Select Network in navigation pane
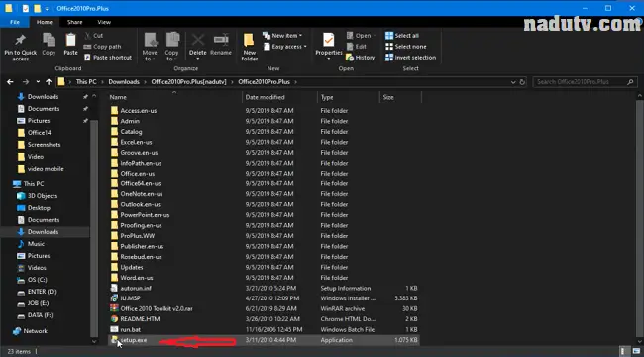Screen dimensions: 644x357 pyautogui.click(x=36, y=331)
